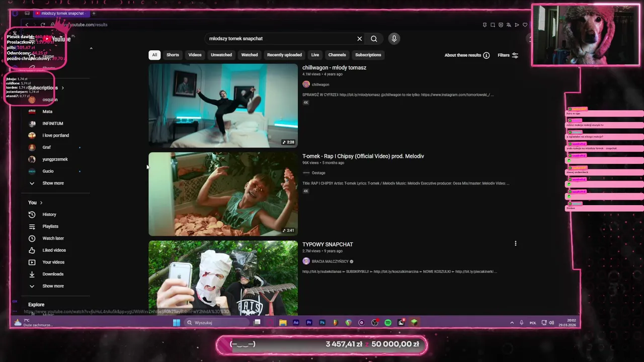Open the Gucio subscription channel

tap(48, 171)
